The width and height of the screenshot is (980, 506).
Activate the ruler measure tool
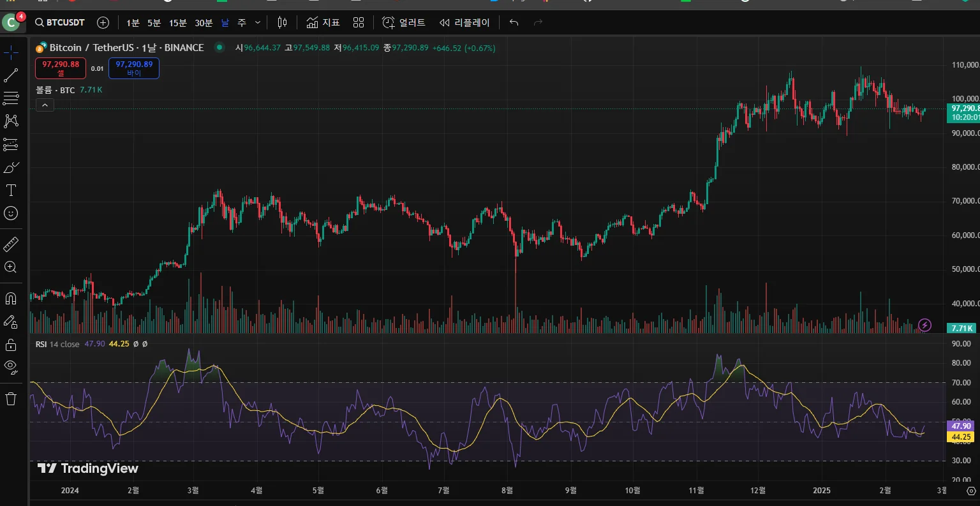click(x=11, y=244)
